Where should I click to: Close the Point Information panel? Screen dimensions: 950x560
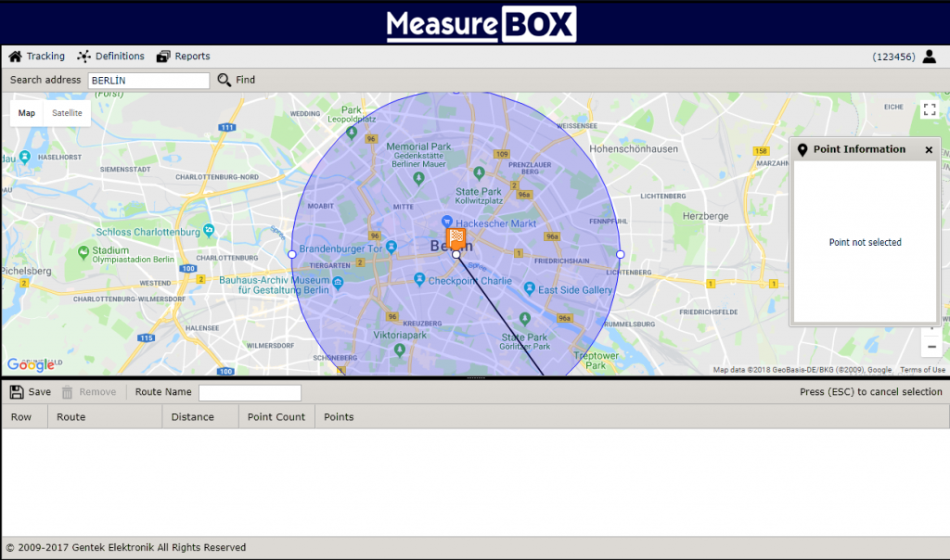[929, 149]
